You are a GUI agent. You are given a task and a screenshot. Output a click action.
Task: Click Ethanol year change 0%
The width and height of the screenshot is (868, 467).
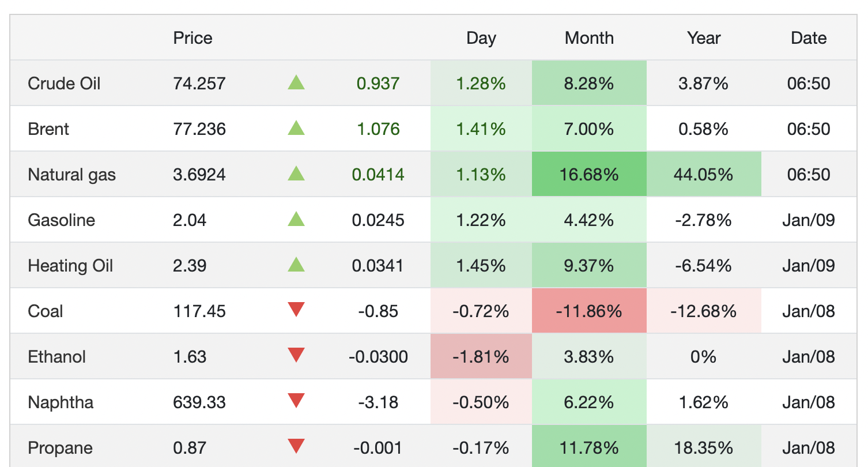pyautogui.click(x=704, y=357)
